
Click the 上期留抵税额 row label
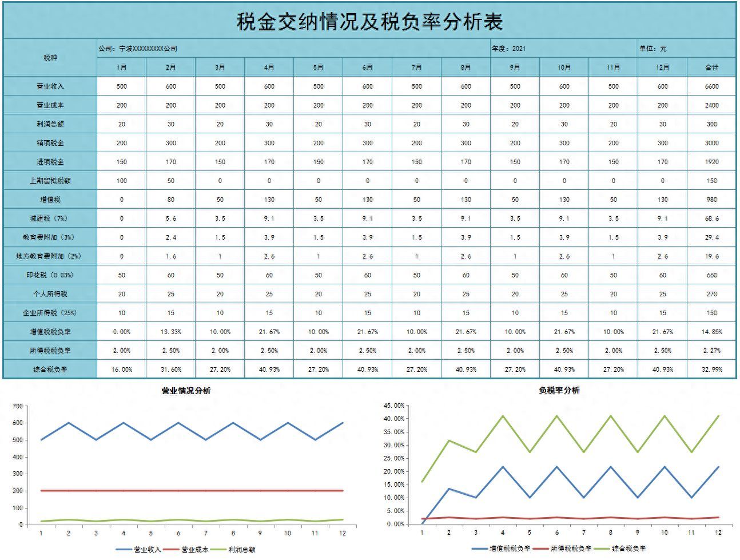(x=50, y=181)
